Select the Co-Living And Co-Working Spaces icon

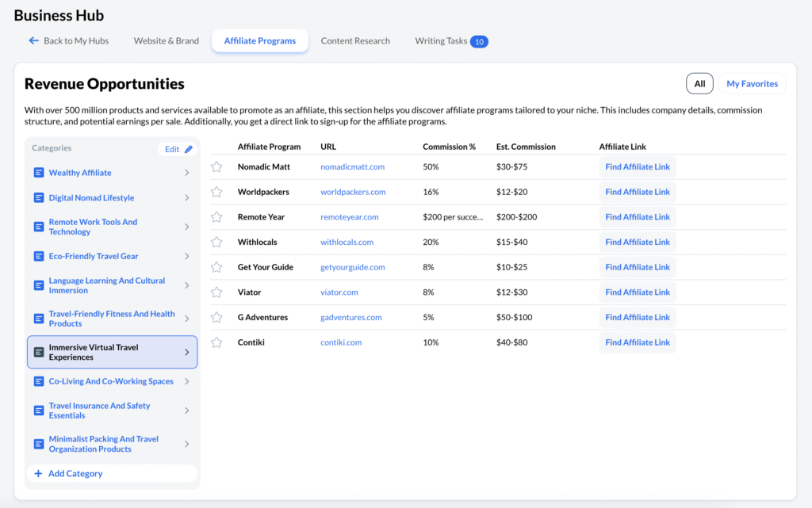tap(38, 381)
